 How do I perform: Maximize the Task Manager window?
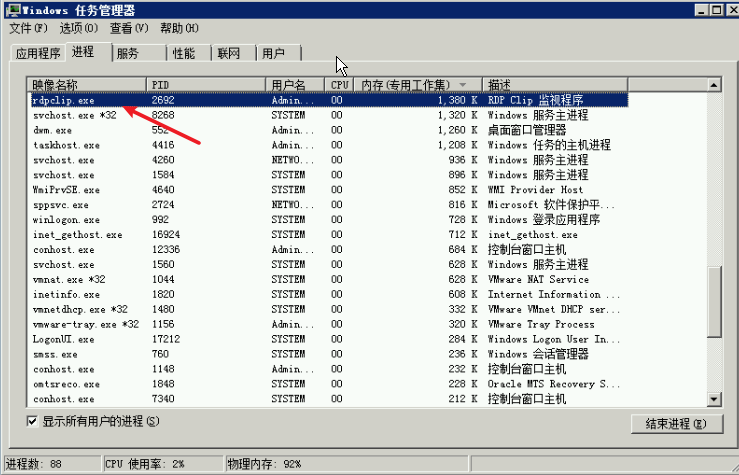pyautogui.click(x=716, y=10)
